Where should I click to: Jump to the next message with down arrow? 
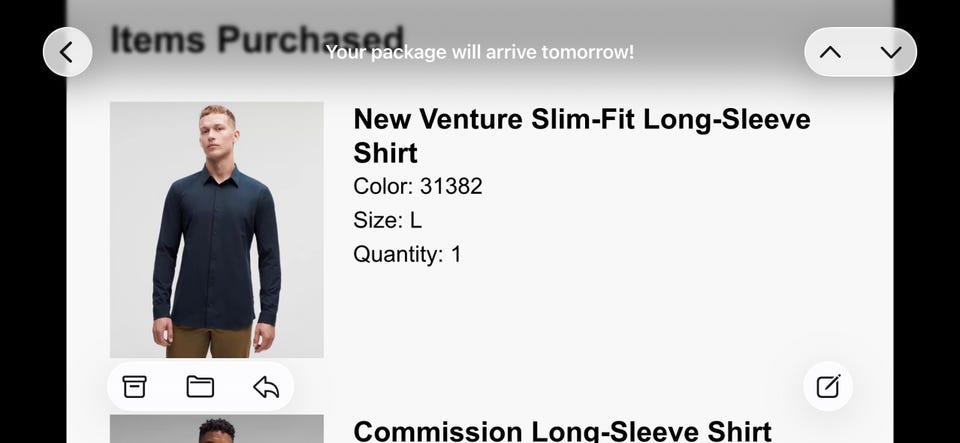pyautogui.click(x=891, y=52)
